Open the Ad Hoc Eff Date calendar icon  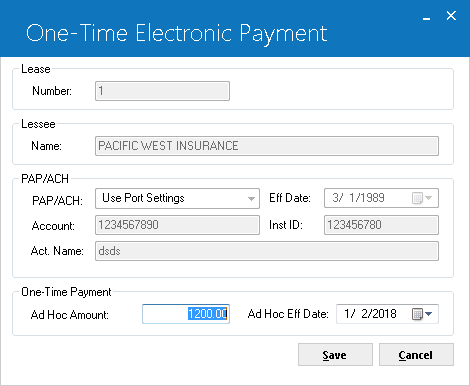coord(417,314)
